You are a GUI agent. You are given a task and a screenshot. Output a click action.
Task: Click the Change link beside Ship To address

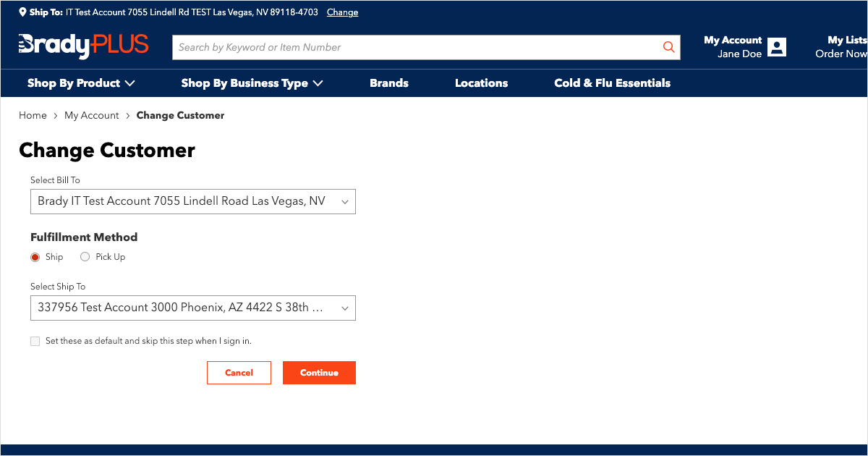tap(342, 12)
